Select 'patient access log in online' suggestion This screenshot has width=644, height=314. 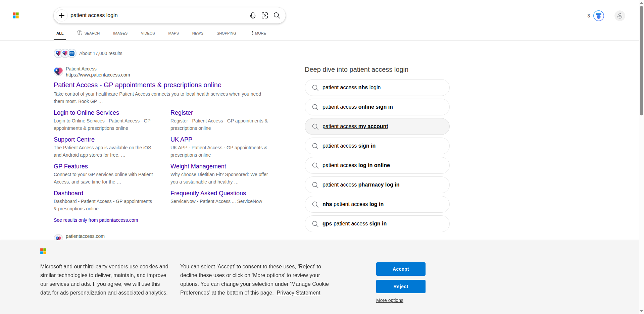pos(377,165)
